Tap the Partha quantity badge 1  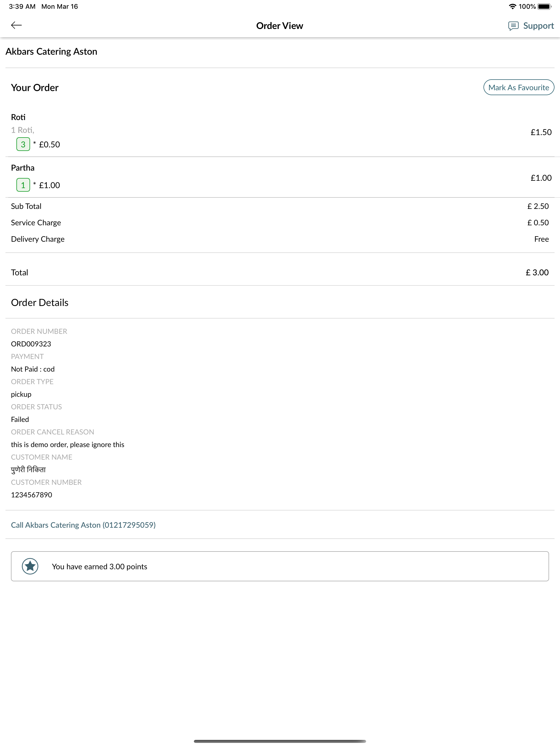[23, 185]
